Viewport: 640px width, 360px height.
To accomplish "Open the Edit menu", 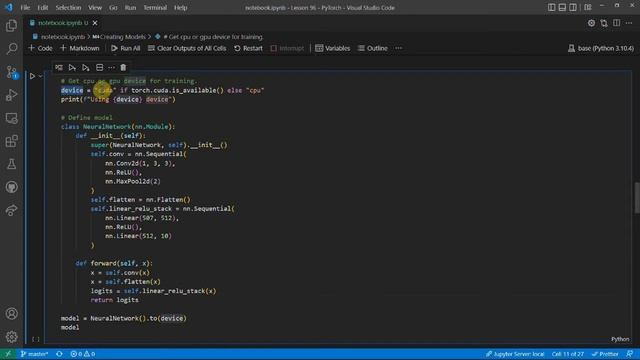I will click(42, 7).
